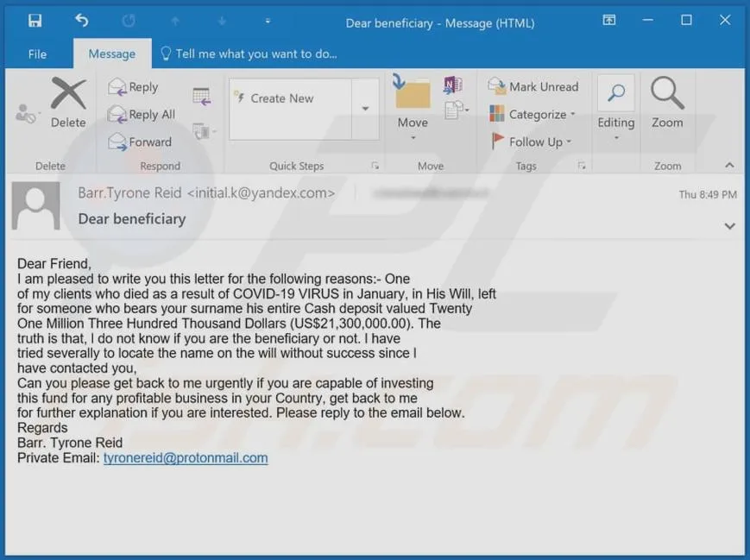Screen dimensions: 750x560
Task: Click the Meeting reply calendar icon
Action: coord(202,97)
